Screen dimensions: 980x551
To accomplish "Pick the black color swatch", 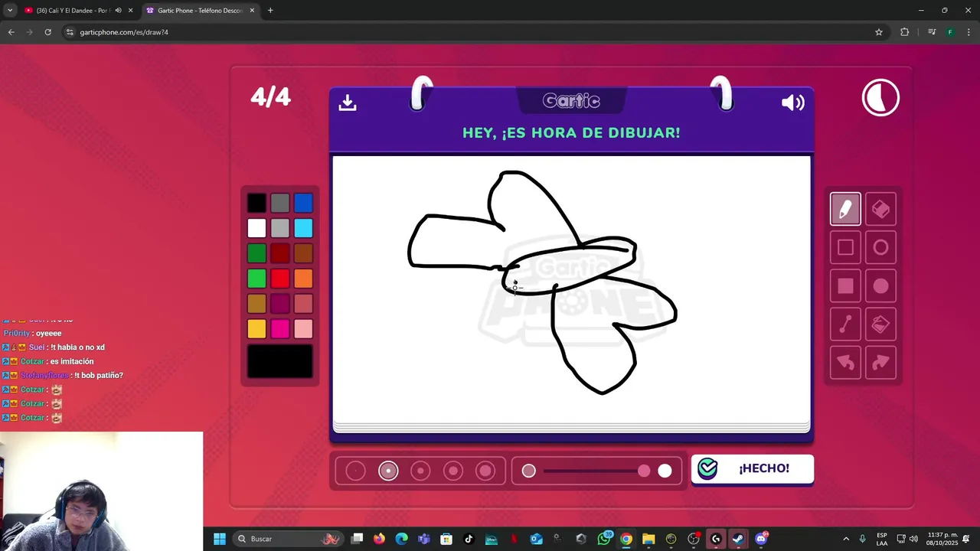I will tap(256, 203).
